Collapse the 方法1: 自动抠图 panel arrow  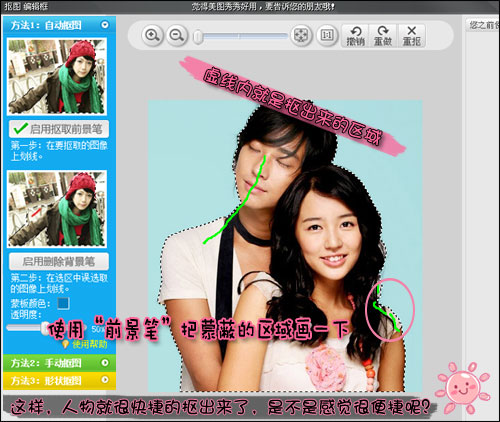point(105,25)
